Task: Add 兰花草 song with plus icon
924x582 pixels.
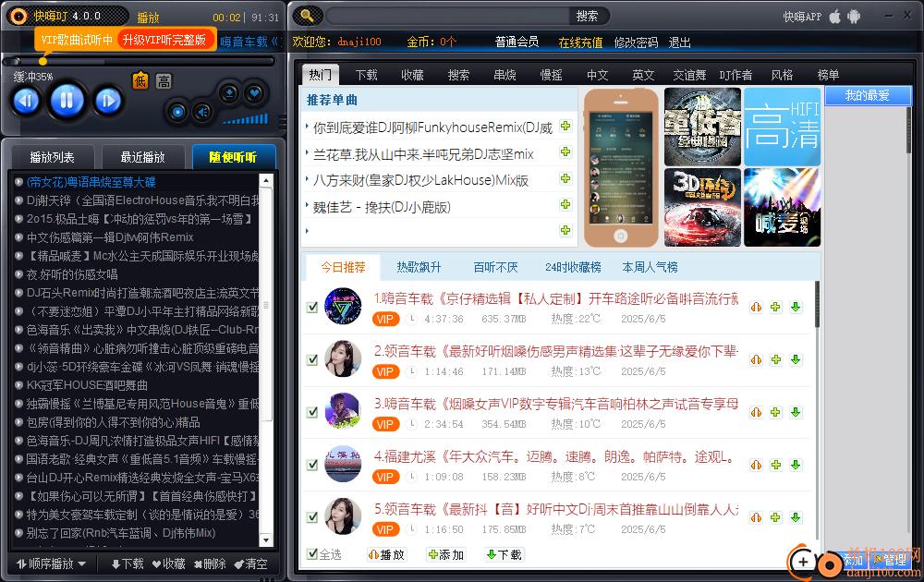Action: pos(565,152)
